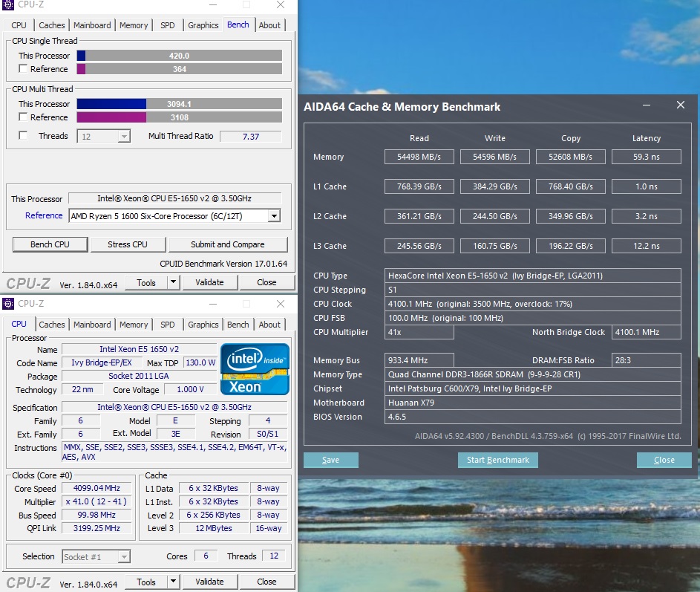The height and width of the screenshot is (592, 700).
Task: Select SPD tab in lower CPU-Z window
Action: [x=168, y=325]
